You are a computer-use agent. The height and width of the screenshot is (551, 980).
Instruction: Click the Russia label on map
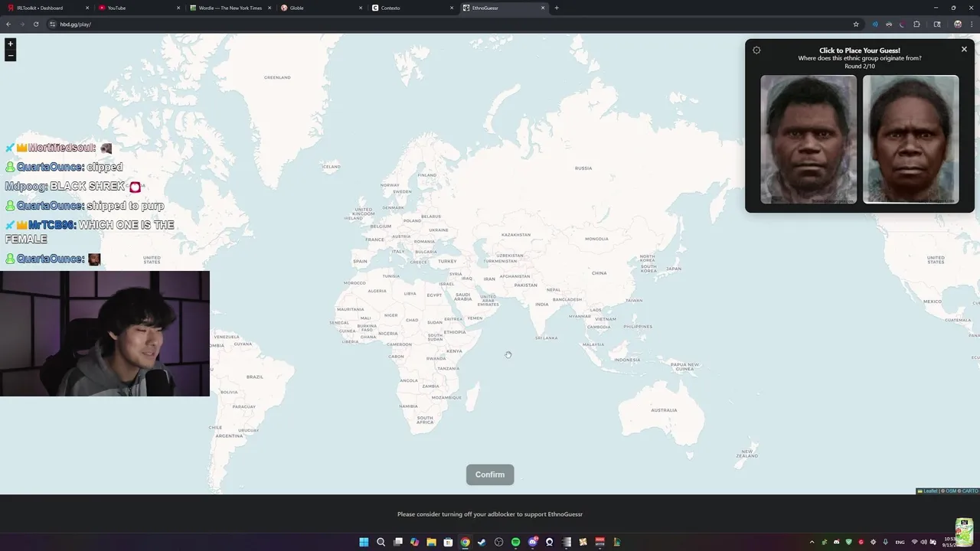pos(583,168)
